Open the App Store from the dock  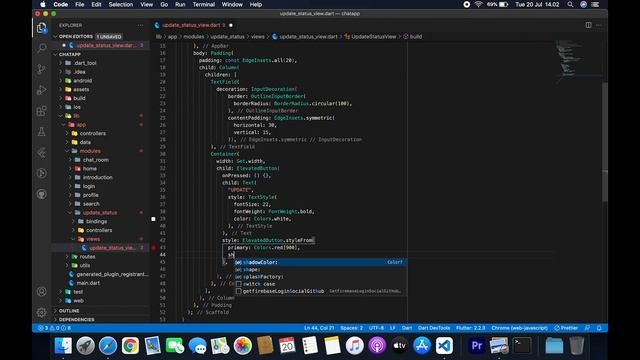pyautogui.click(x=422, y=346)
